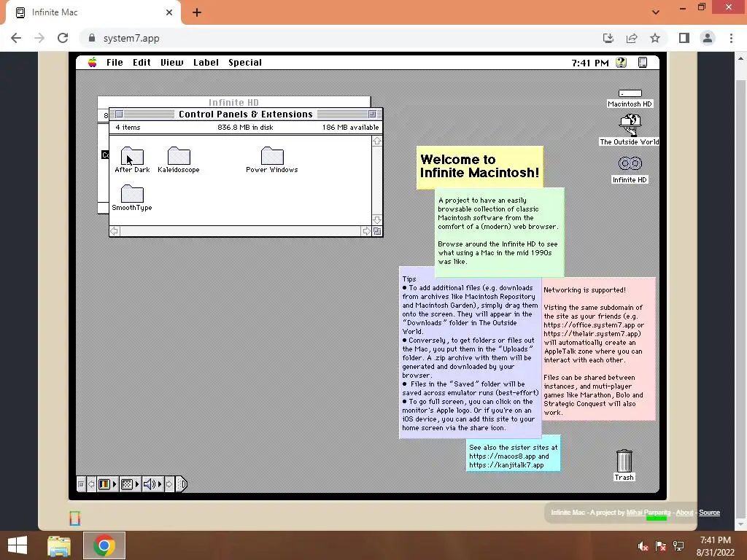Open the About link
This screenshot has width=747, height=560.
click(x=684, y=513)
